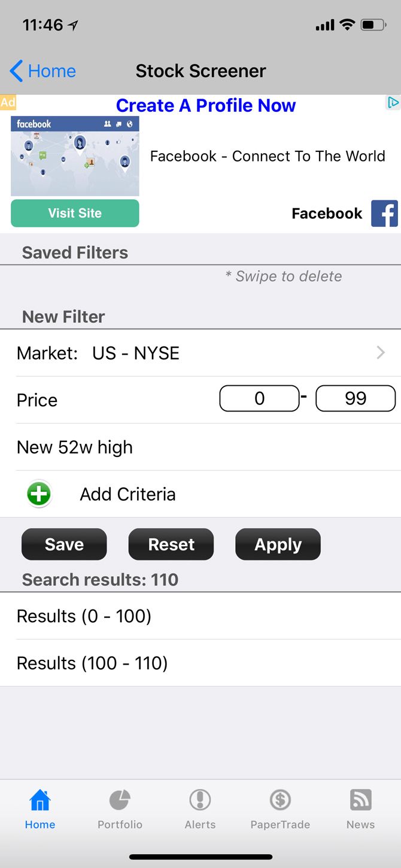The width and height of the screenshot is (401, 868).
Task: Tap the minimum price field showing 0
Action: pos(259,399)
